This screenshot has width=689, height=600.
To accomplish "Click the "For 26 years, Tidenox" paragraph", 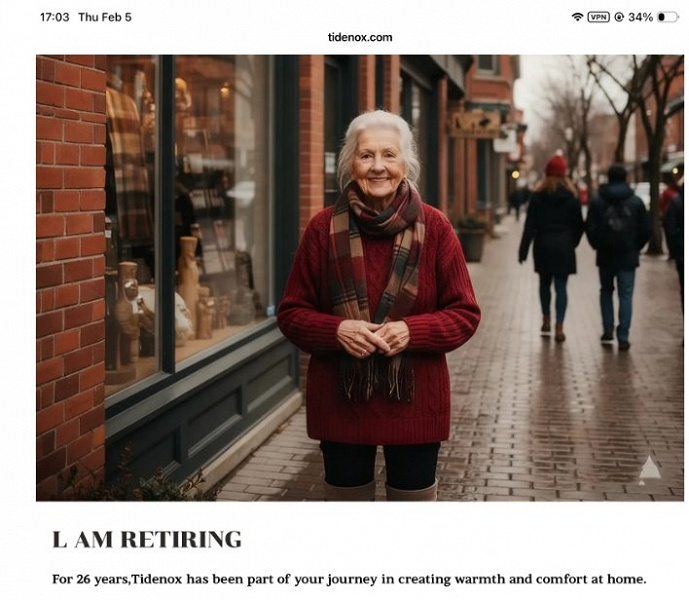I will point(349,579).
